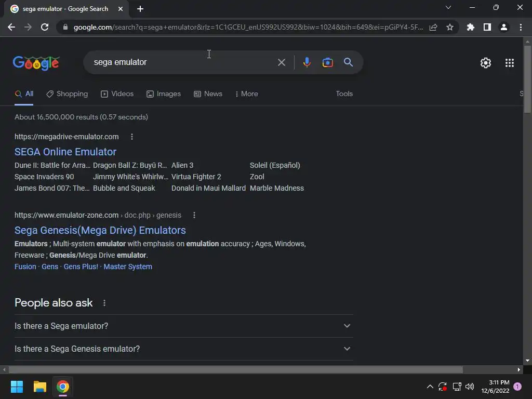Image resolution: width=532 pixels, height=399 pixels.
Task: Open a new browser tab
Action: point(140,9)
